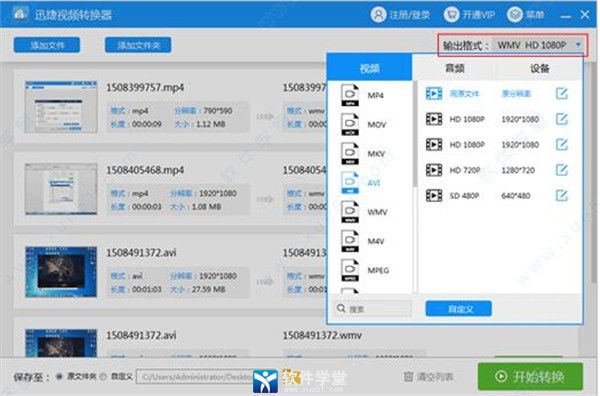Open the VIP shopping cart icon
This screenshot has height=396, width=600.
(x=452, y=15)
